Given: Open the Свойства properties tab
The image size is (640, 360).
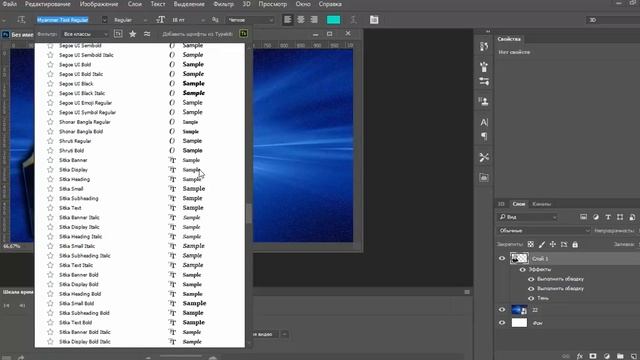Looking at the screenshot, I should (509, 39).
